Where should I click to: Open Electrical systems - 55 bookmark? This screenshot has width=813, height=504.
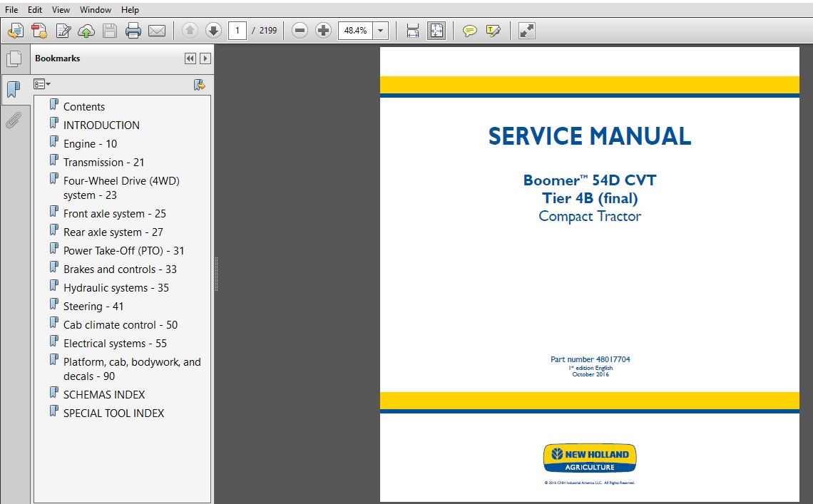[115, 344]
